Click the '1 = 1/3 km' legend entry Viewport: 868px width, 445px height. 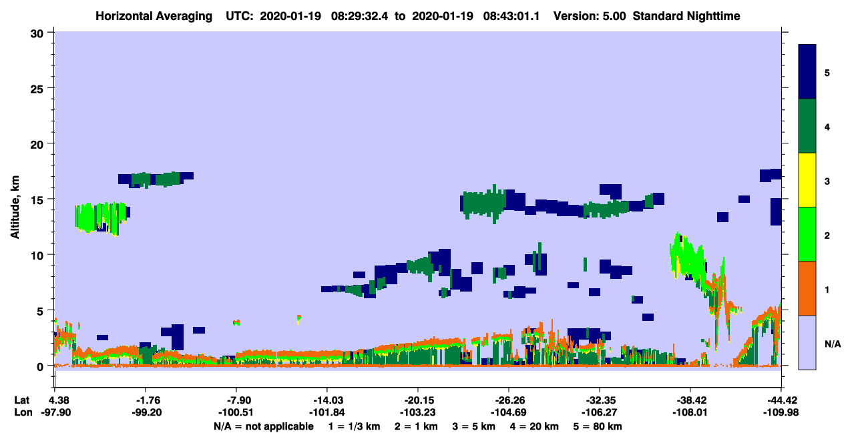click(x=354, y=426)
